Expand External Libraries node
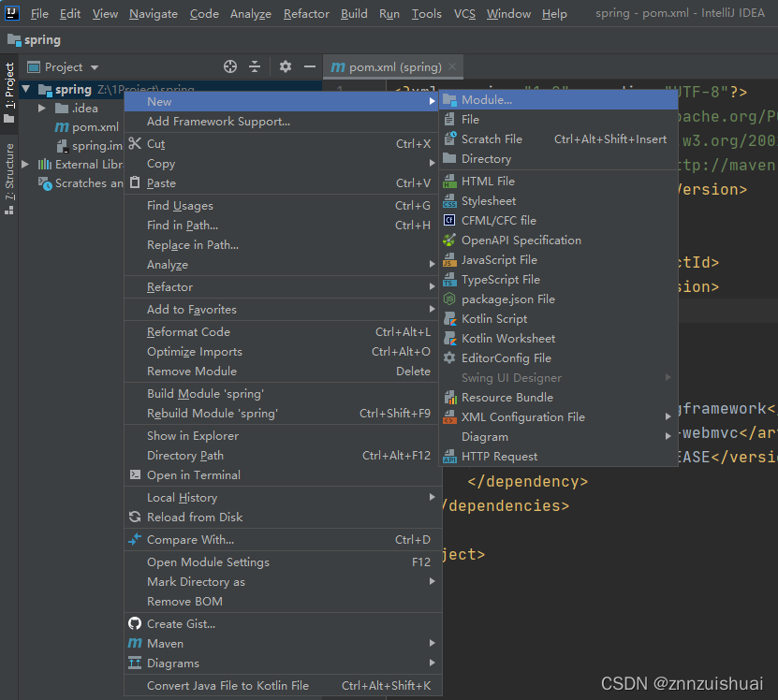The width and height of the screenshot is (778, 700). click(25, 164)
